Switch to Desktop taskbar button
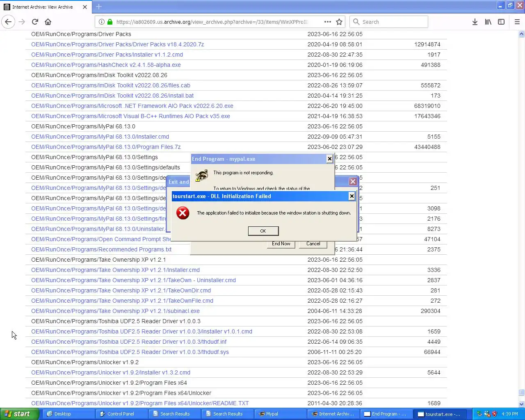The height and width of the screenshot is (420, 525). pos(69,414)
